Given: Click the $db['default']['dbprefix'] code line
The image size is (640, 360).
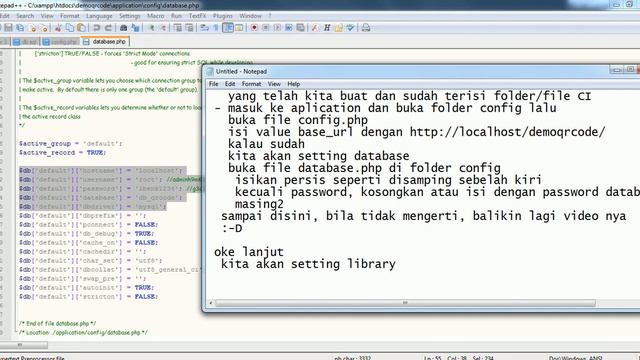Looking at the screenshot, I should click(x=82, y=216).
